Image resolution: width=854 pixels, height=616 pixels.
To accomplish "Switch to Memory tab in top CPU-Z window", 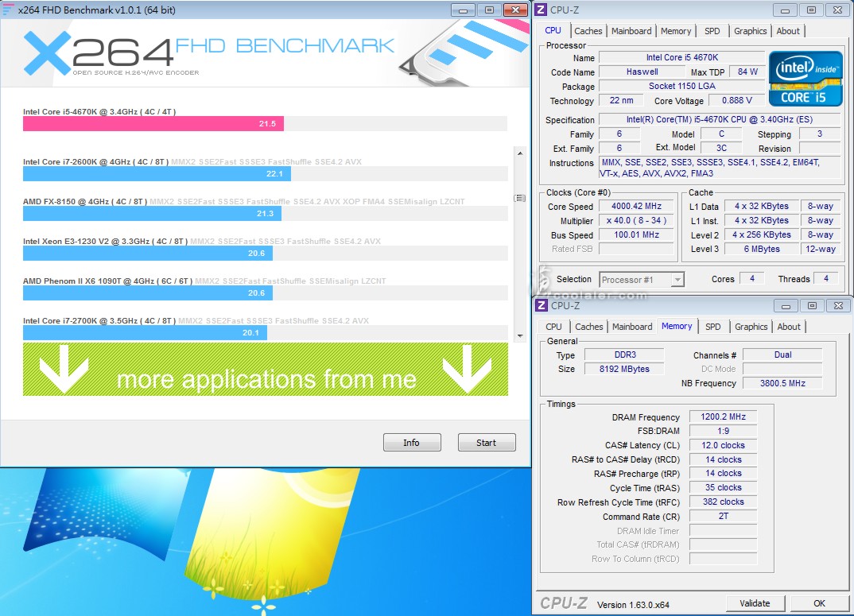I will tap(676, 31).
